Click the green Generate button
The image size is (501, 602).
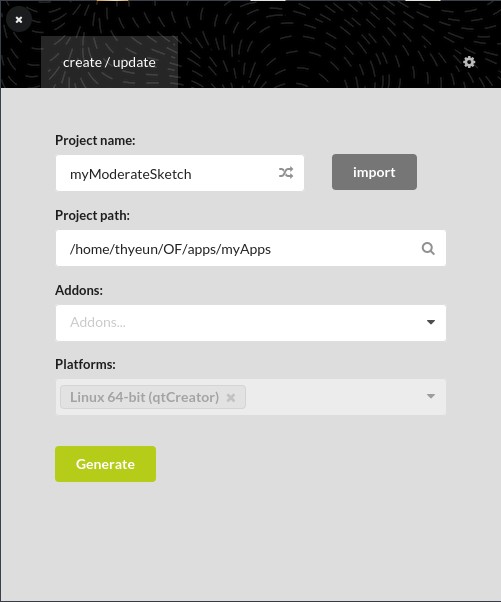pyautogui.click(x=106, y=464)
